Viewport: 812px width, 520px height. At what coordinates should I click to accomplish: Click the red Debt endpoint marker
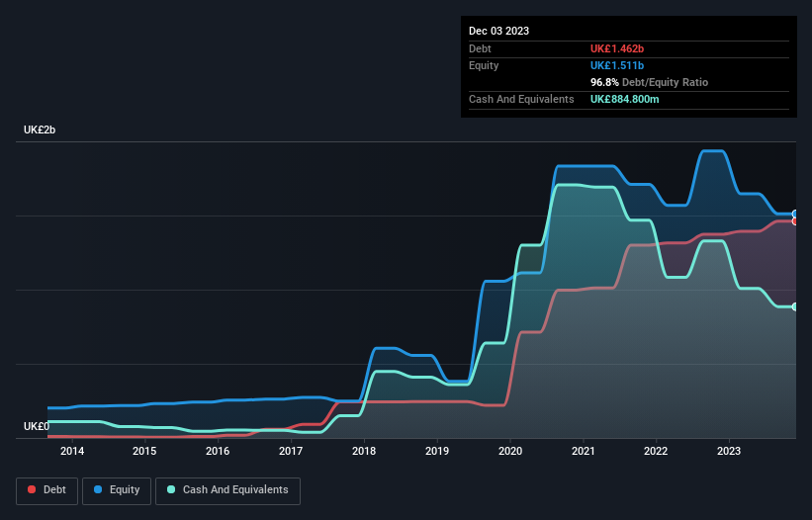[795, 221]
